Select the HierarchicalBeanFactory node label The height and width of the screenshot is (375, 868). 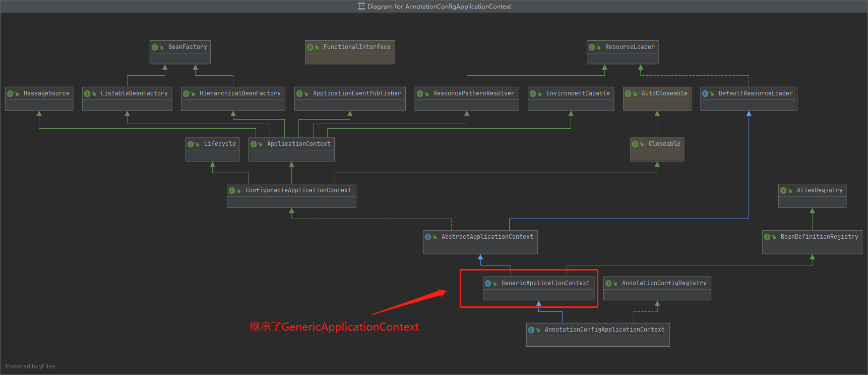tap(240, 93)
